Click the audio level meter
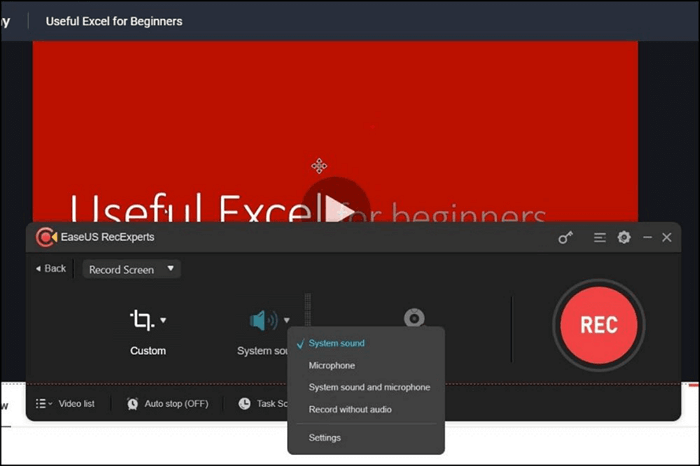 [x=308, y=310]
